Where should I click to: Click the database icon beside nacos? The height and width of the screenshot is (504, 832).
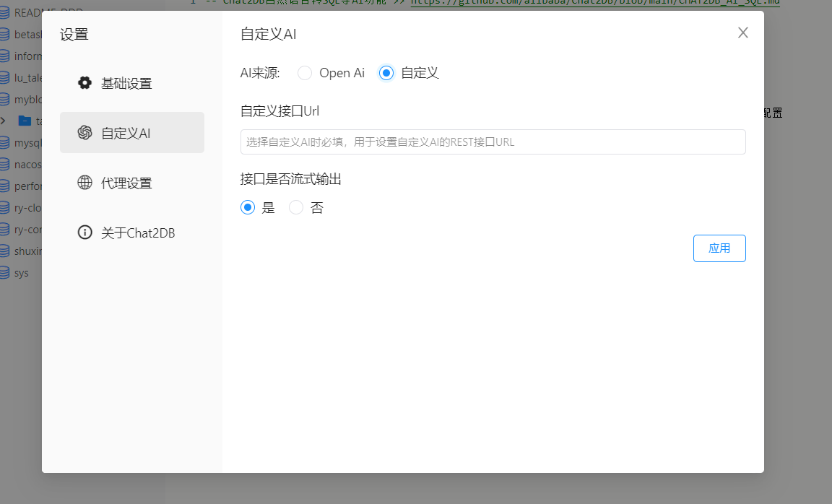pyautogui.click(x=4, y=165)
